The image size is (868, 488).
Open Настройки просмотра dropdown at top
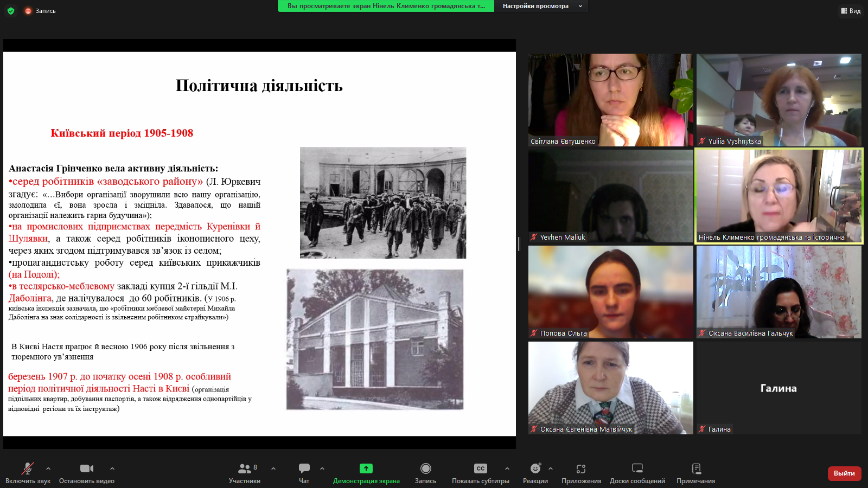(541, 6)
